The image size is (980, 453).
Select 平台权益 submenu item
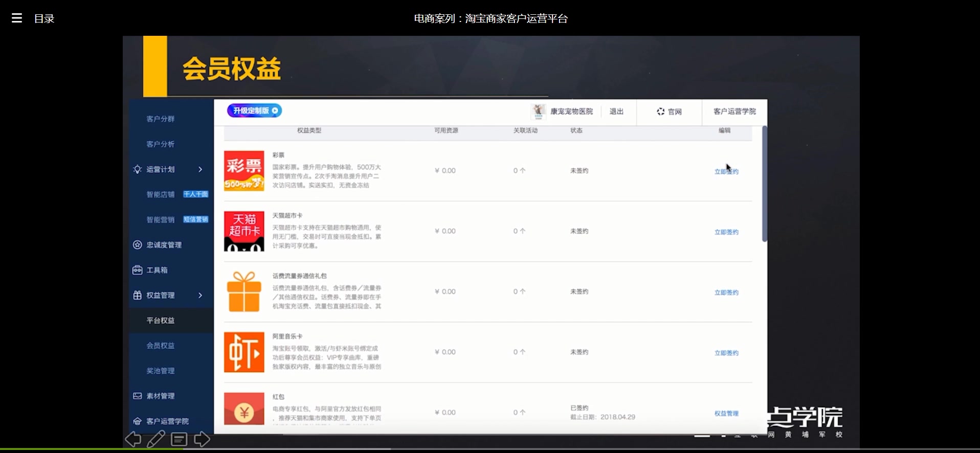point(161,321)
